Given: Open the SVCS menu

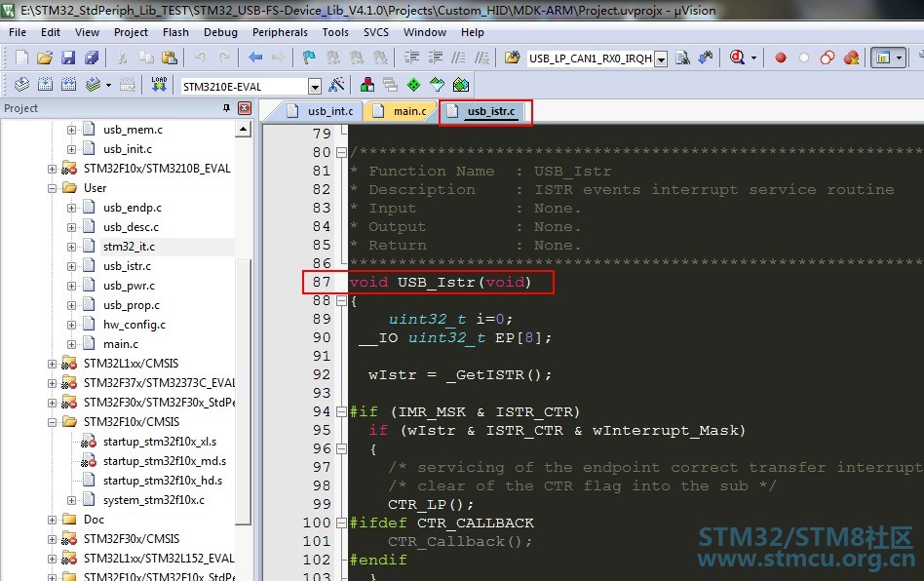Looking at the screenshot, I should (376, 32).
